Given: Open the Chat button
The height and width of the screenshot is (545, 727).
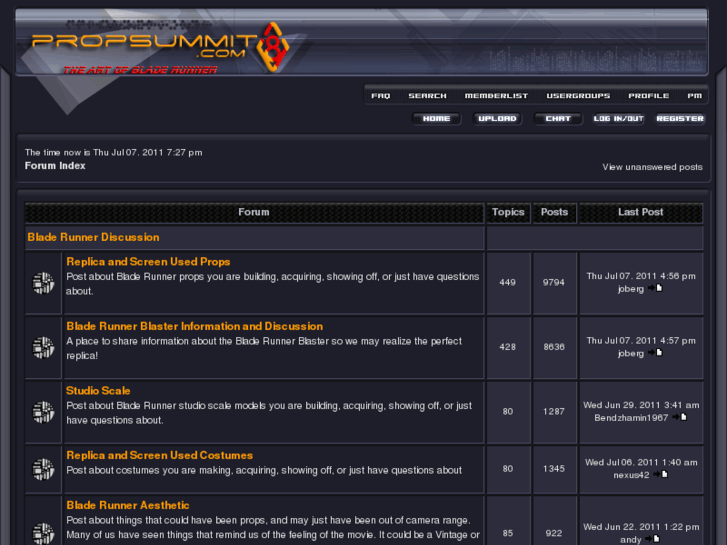Looking at the screenshot, I should tap(558, 119).
